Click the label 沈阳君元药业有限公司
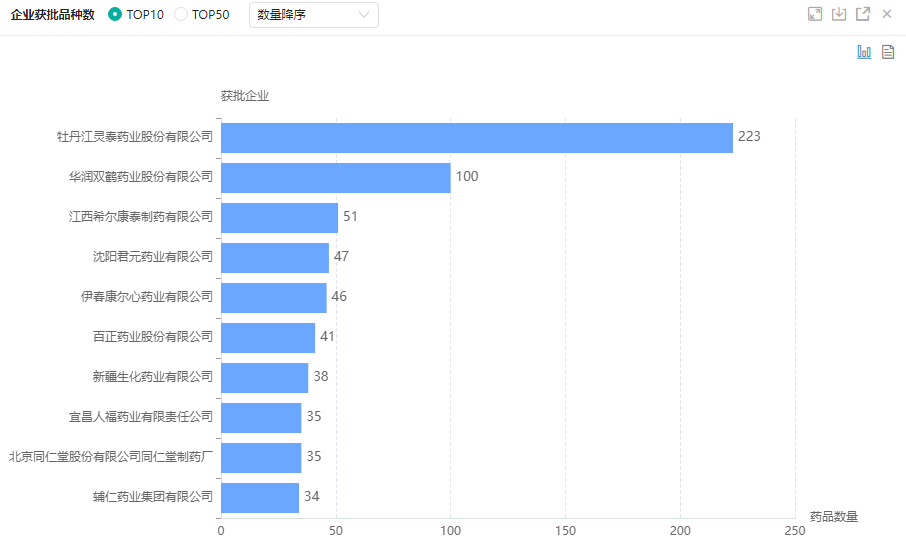 (x=153, y=257)
